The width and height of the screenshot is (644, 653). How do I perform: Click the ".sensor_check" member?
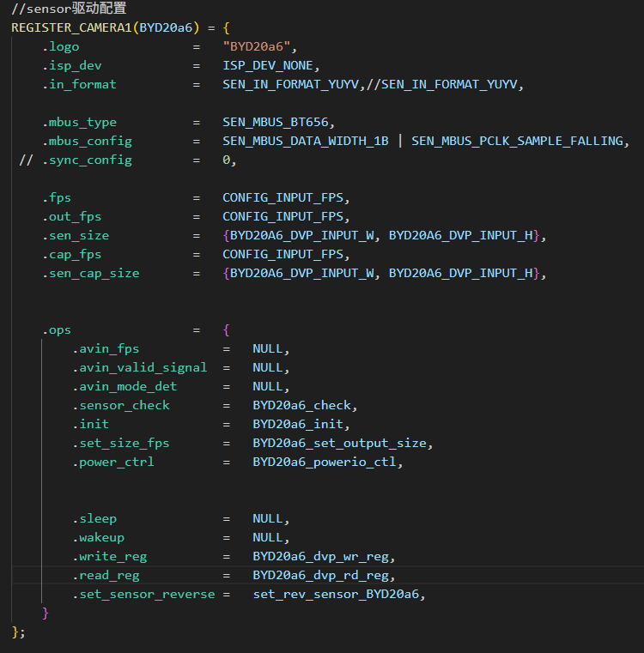[x=120, y=406]
